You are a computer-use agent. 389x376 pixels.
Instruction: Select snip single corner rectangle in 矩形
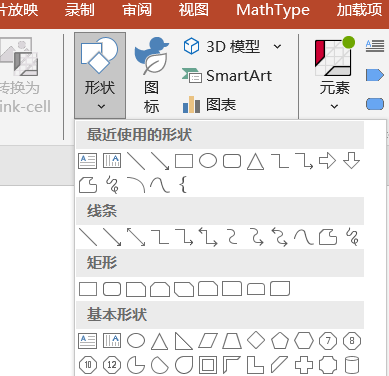click(x=136, y=289)
